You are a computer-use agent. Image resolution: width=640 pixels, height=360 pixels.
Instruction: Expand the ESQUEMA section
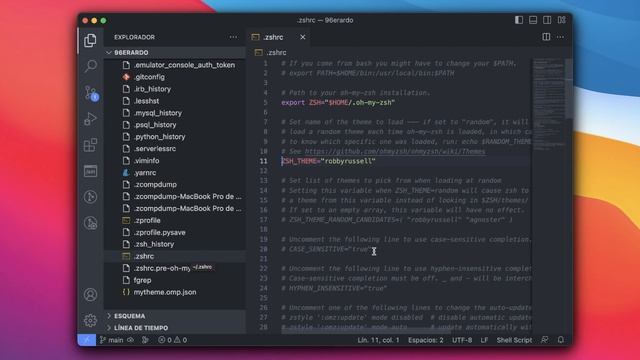point(175,316)
